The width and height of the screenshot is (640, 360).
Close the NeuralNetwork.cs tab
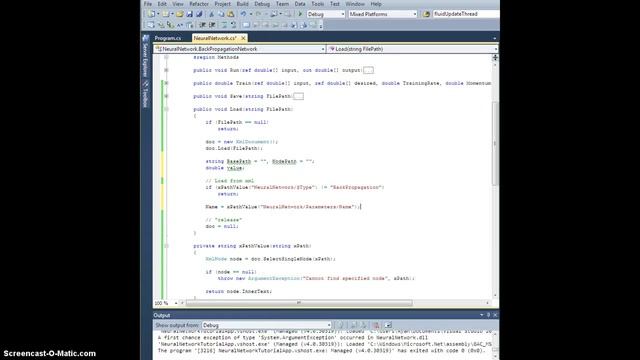point(243,38)
